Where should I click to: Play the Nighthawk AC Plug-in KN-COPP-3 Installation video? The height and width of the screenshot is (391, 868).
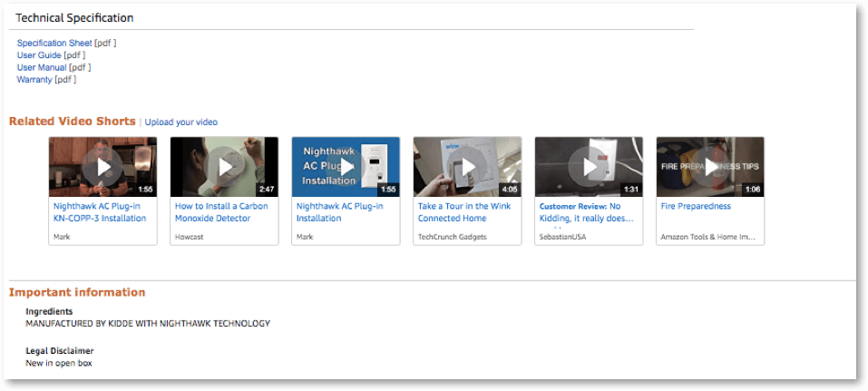point(103,167)
